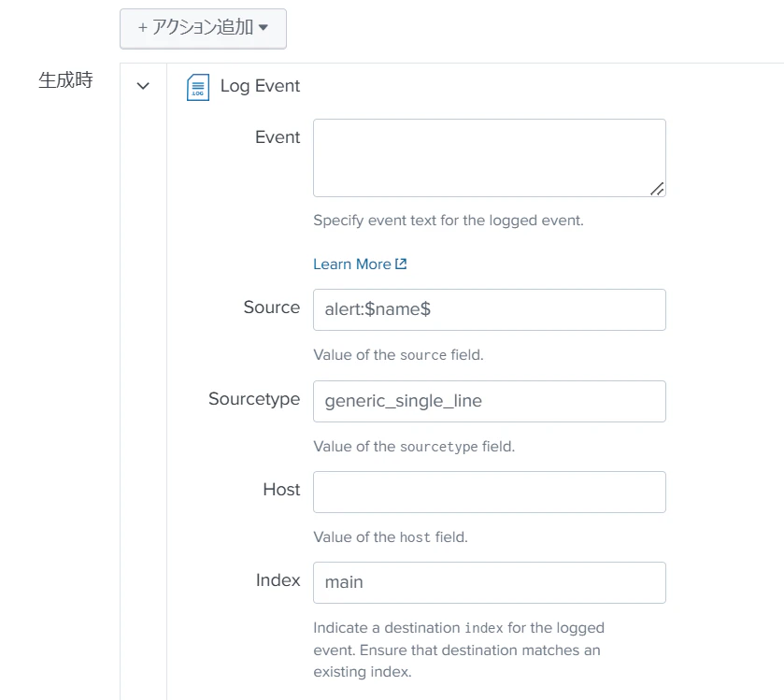Click the Event field label
The image size is (784, 700).
click(278, 137)
